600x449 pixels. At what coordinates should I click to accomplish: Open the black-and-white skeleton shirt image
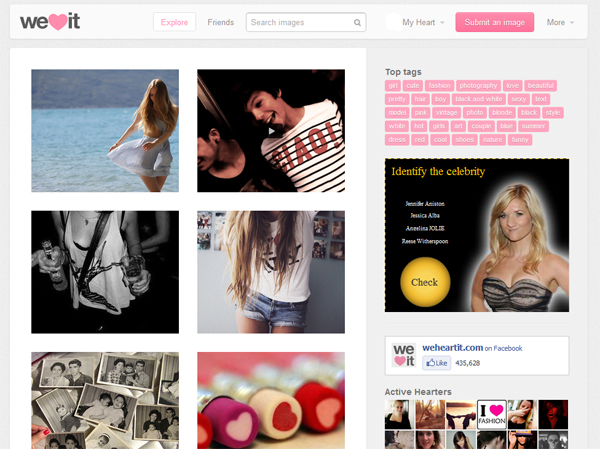tap(105, 272)
